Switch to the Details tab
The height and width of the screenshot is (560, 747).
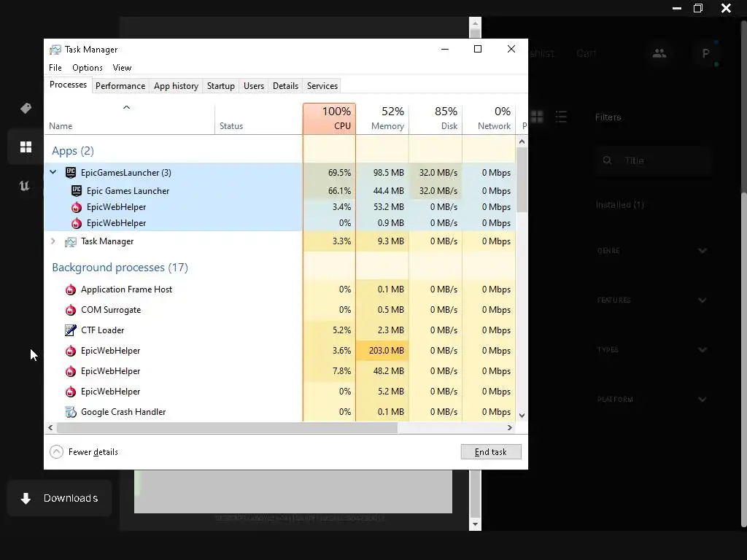[285, 86]
